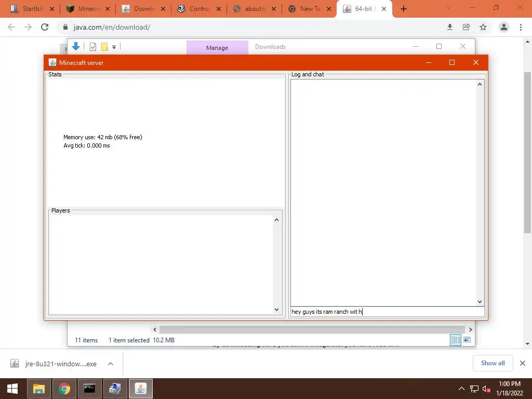Click the Memory use 42 mb text
The image size is (532, 399).
coord(103,137)
